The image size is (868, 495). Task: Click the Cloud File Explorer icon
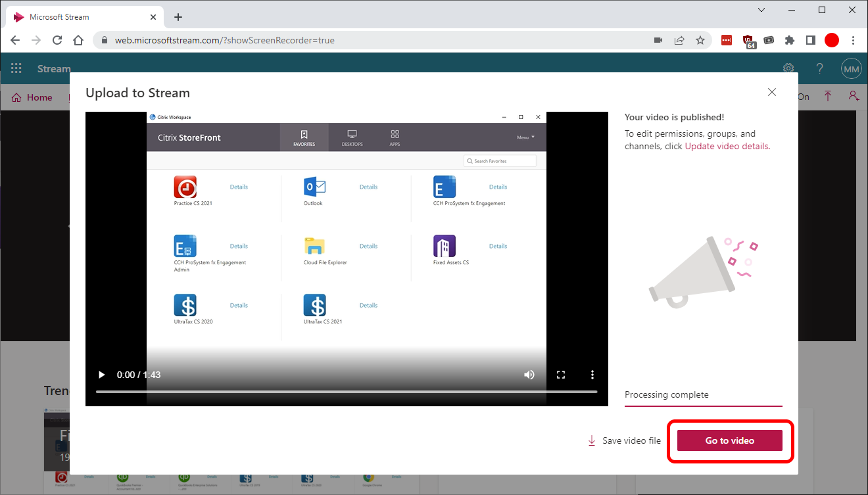315,246
